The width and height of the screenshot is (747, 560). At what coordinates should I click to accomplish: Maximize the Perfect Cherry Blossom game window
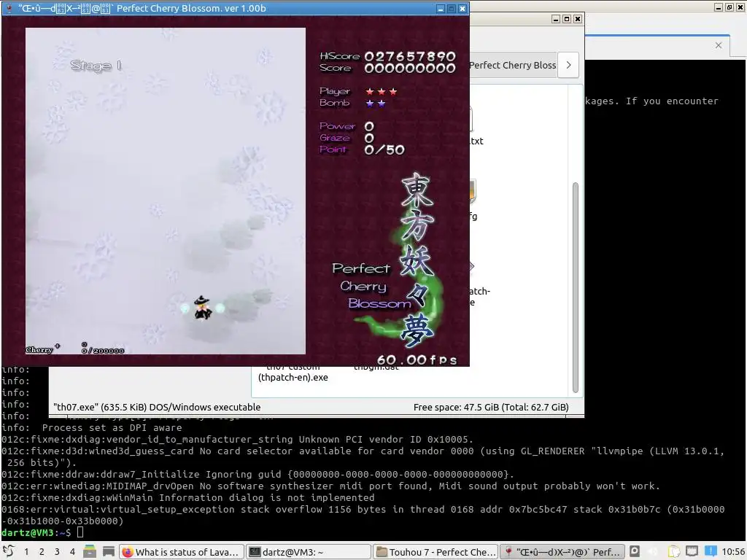tap(452, 9)
